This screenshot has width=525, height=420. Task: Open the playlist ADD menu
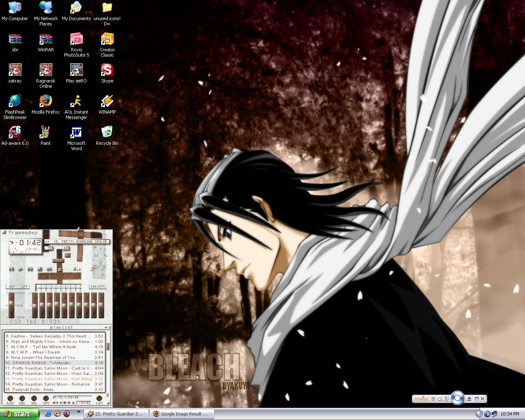[10, 400]
